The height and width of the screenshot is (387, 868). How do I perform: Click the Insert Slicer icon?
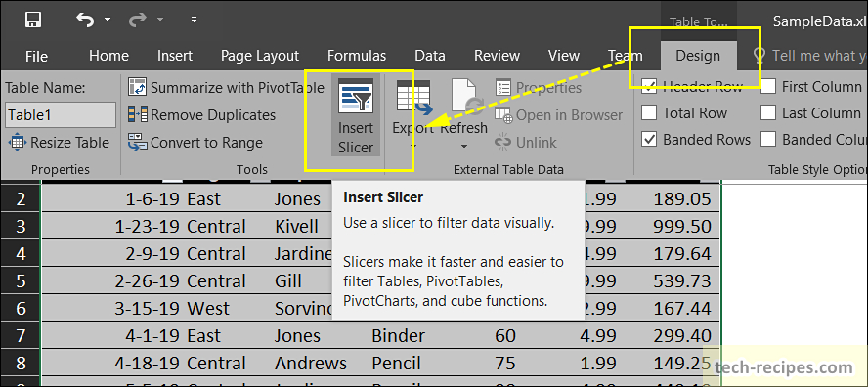point(356,96)
